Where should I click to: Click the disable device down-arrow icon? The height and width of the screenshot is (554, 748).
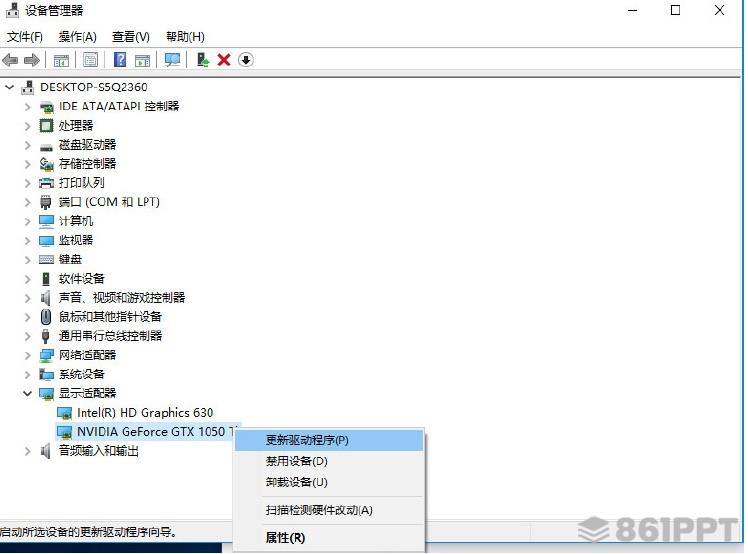246,60
